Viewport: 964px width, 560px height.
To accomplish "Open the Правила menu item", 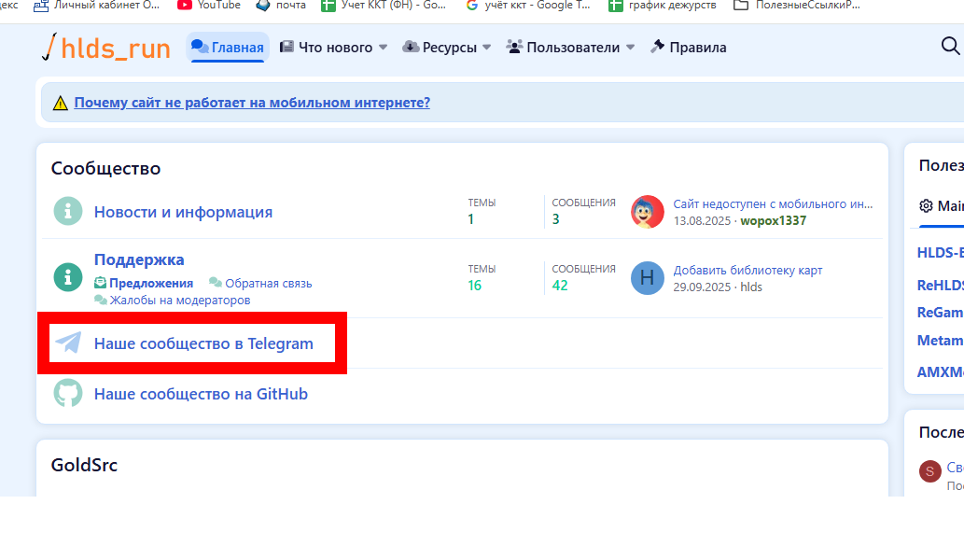I will point(689,48).
